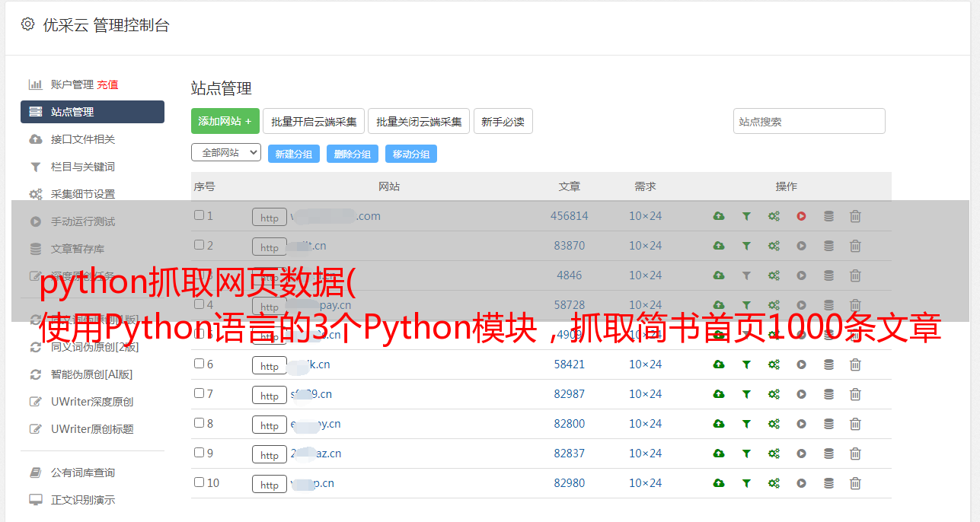Click the http button in row 10
Screen dimensions: 980x522
click(x=270, y=484)
